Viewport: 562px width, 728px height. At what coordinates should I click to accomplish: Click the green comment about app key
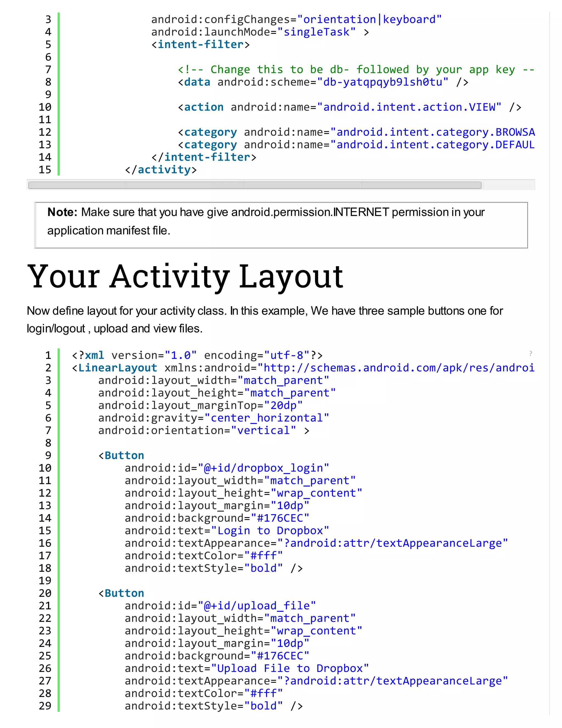356,69
